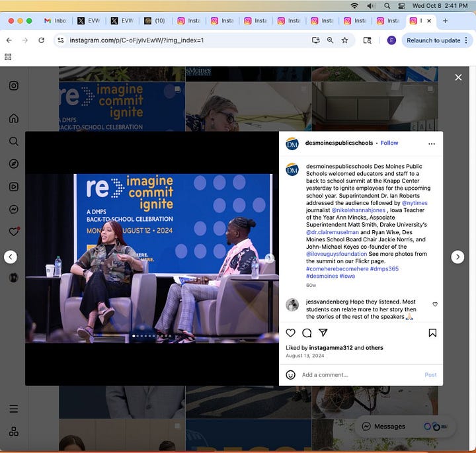Switch to the first EVW X tab
The height and width of the screenshot is (453, 476).
(x=89, y=21)
